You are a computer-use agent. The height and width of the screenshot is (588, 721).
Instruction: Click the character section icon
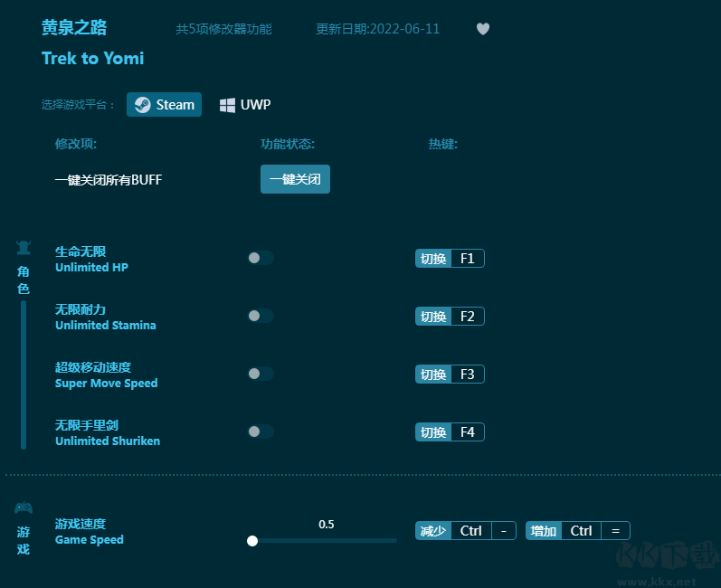pos(24,248)
